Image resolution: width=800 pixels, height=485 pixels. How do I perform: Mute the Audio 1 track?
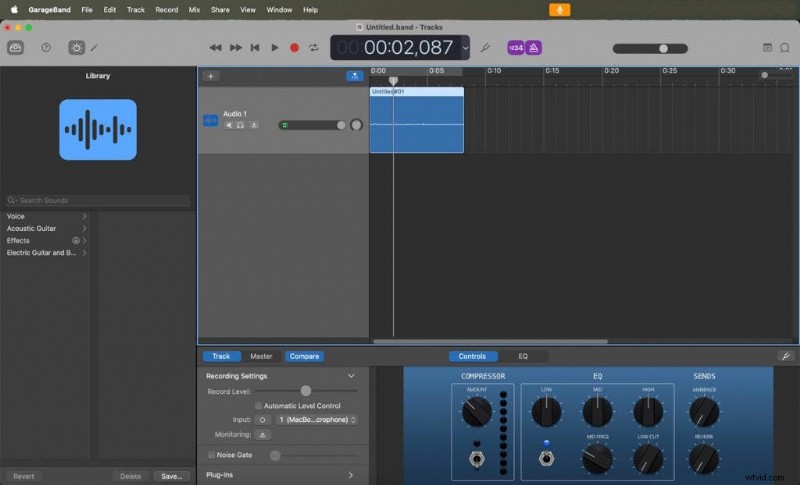(x=229, y=125)
